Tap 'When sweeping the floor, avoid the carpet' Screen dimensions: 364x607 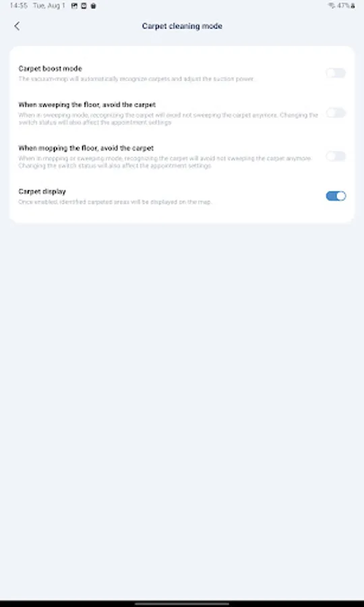click(87, 105)
